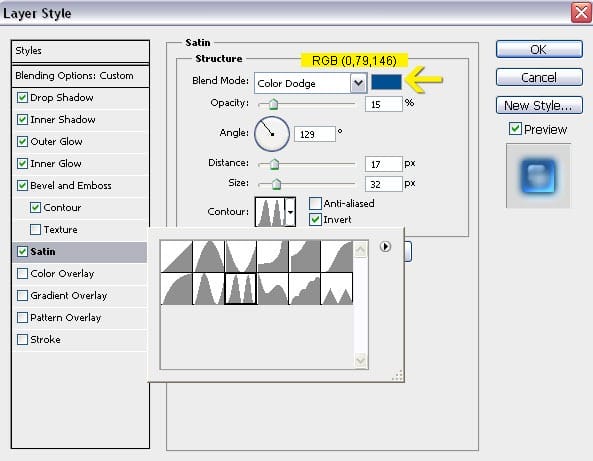Enable the Color Overlay effect checkbox
The image size is (593, 461).
pos(22,273)
